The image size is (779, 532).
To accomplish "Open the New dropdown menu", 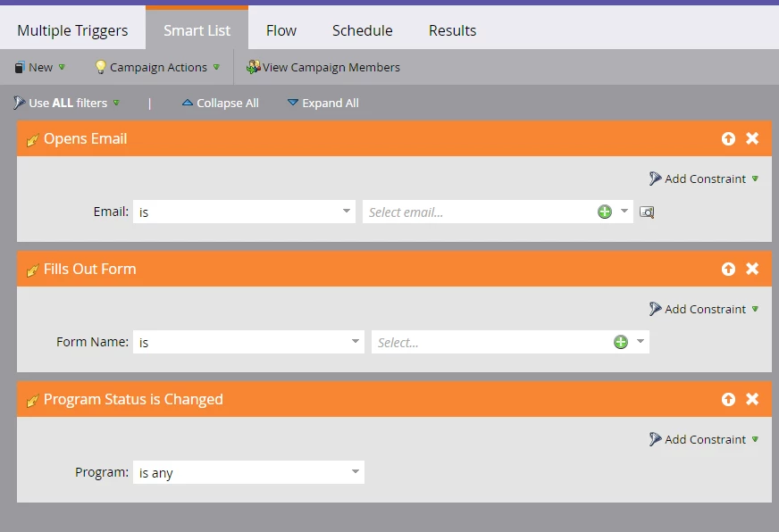I will coord(40,67).
